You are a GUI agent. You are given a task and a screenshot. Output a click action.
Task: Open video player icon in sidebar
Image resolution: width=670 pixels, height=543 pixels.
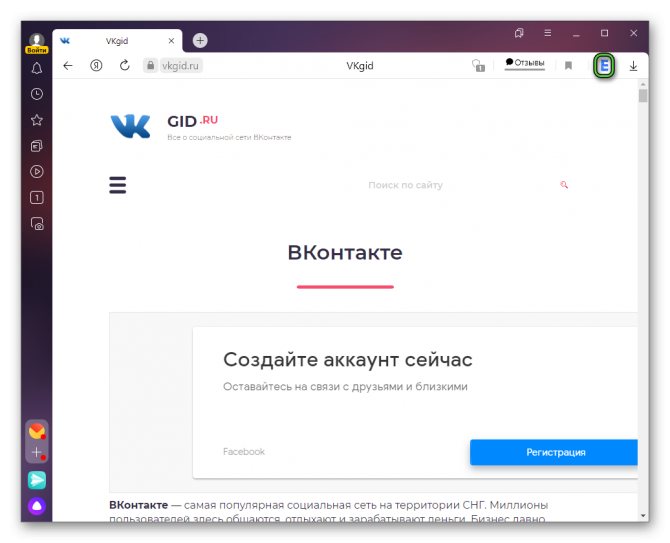pos(37,172)
